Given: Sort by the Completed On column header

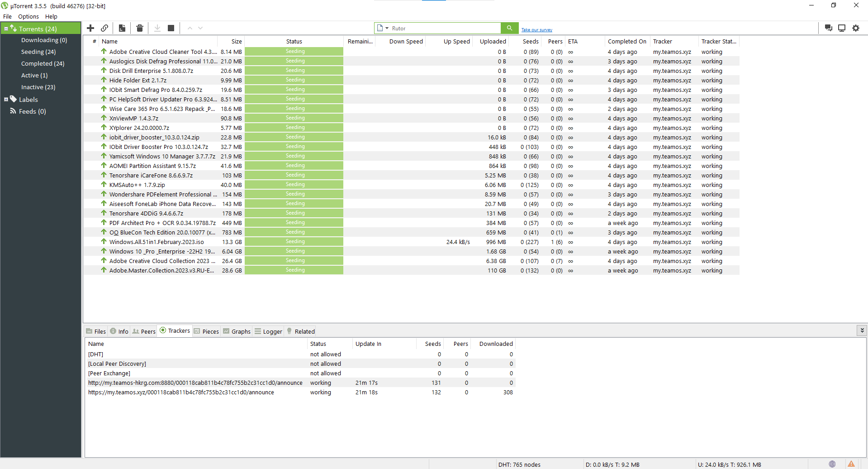Looking at the screenshot, I should (x=627, y=41).
